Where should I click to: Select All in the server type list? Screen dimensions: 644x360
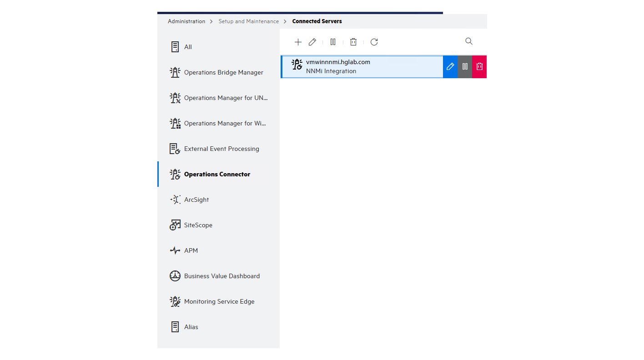point(219,47)
